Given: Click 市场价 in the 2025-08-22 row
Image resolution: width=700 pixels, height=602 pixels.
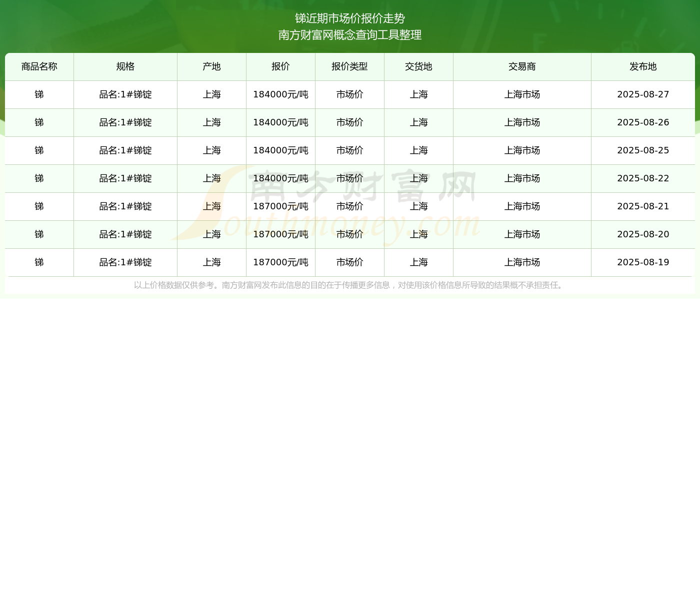Looking at the screenshot, I should 350,178.
